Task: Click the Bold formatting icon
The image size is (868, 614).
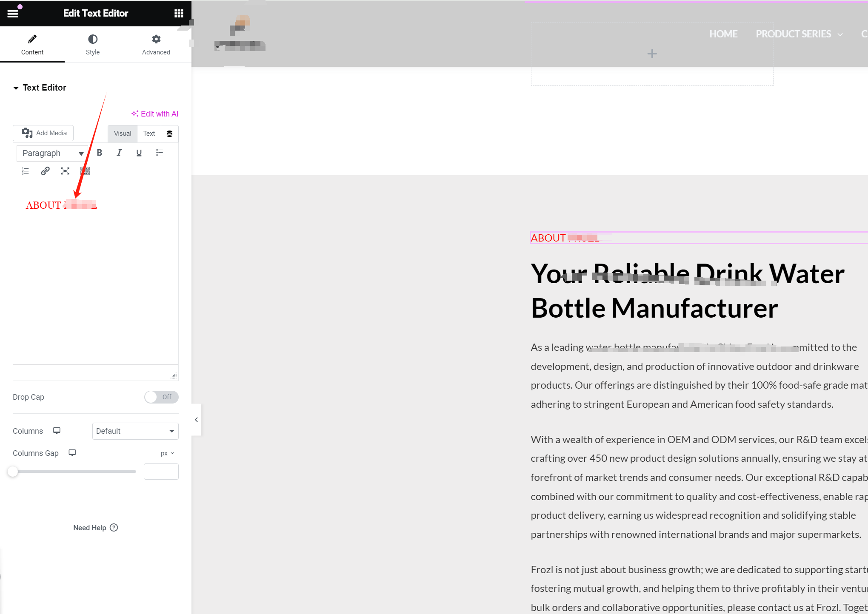Action: pos(99,153)
